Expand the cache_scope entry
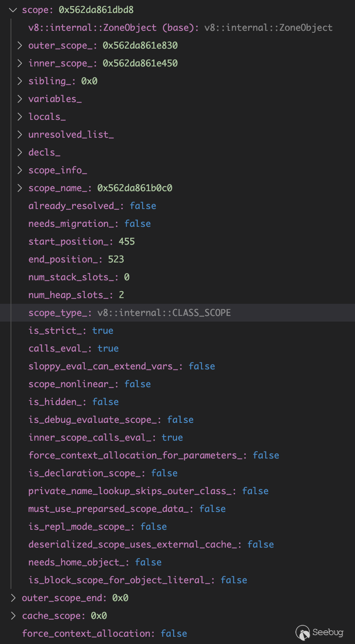The image size is (355, 644). pyautogui.click(x=13, y=616)
